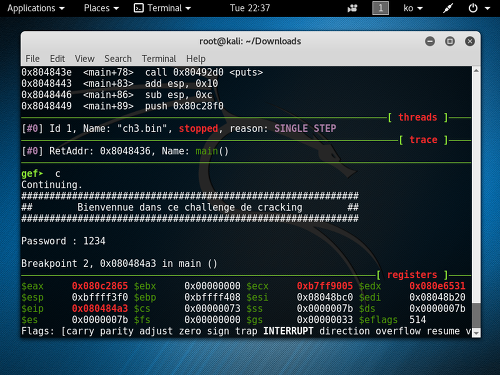Open the Applications menu in the top bar
This screenshot has height=375, width=500.
click(36, 8)
